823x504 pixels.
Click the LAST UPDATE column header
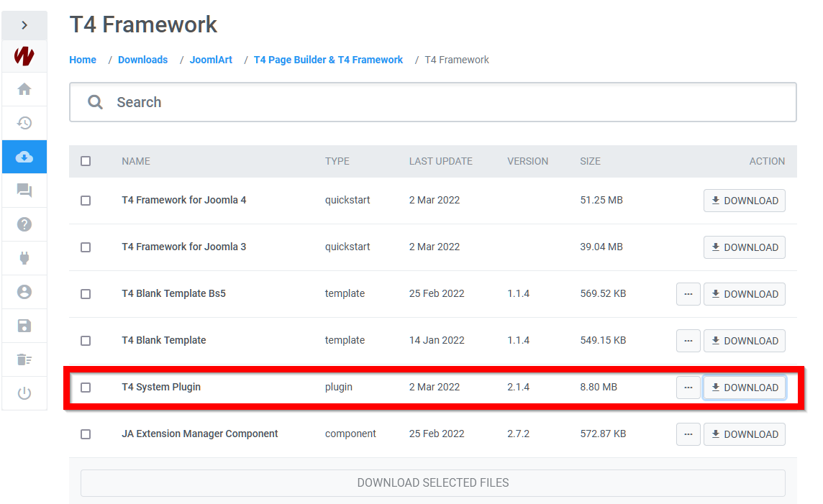[441, 161]
